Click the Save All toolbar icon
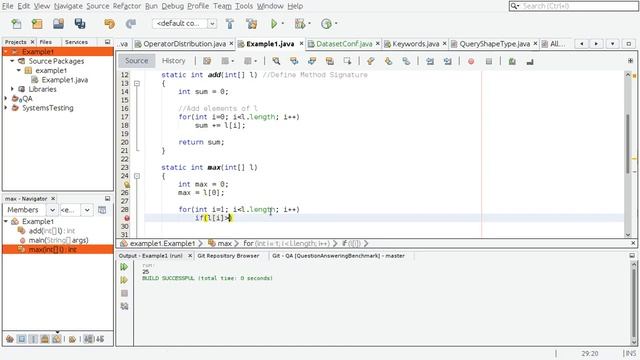Screen dimensions: 640x360 80,24
